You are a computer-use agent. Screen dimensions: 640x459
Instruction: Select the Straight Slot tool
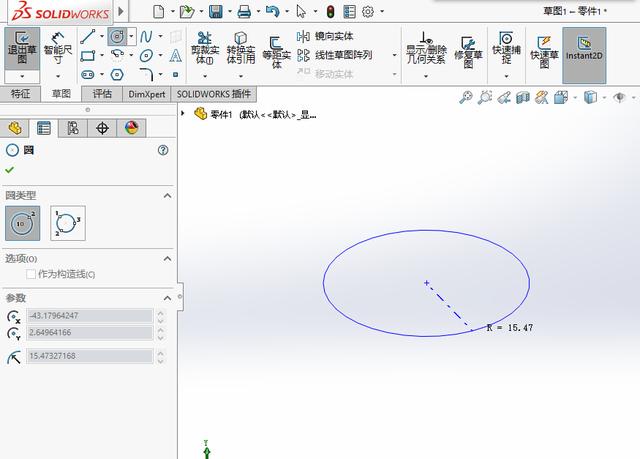coord(88,74)
